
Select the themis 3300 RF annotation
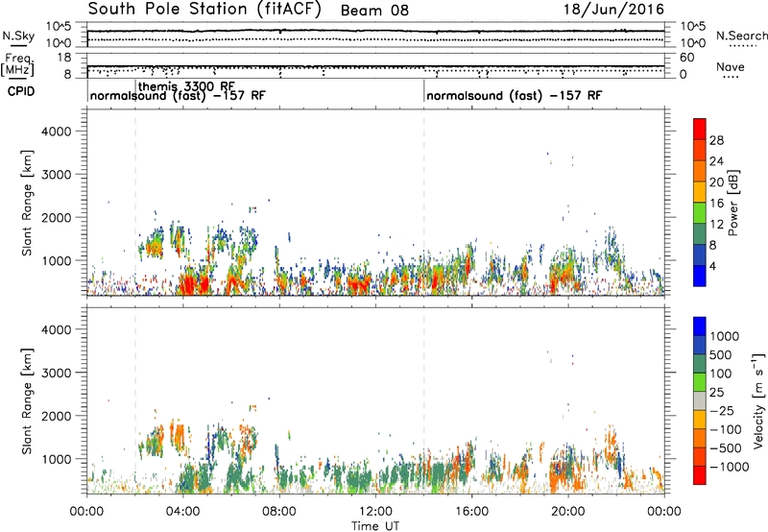tap(186, 86)
